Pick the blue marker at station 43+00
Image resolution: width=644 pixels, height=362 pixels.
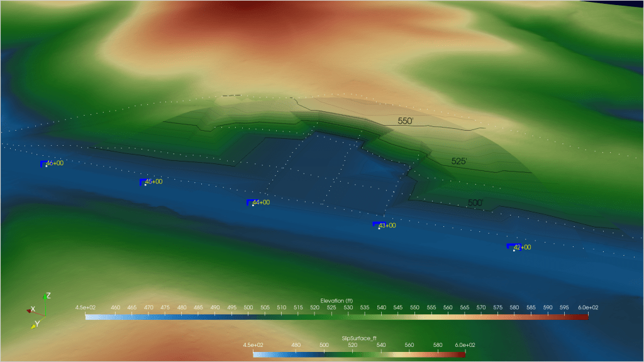(x=375, y=224)
